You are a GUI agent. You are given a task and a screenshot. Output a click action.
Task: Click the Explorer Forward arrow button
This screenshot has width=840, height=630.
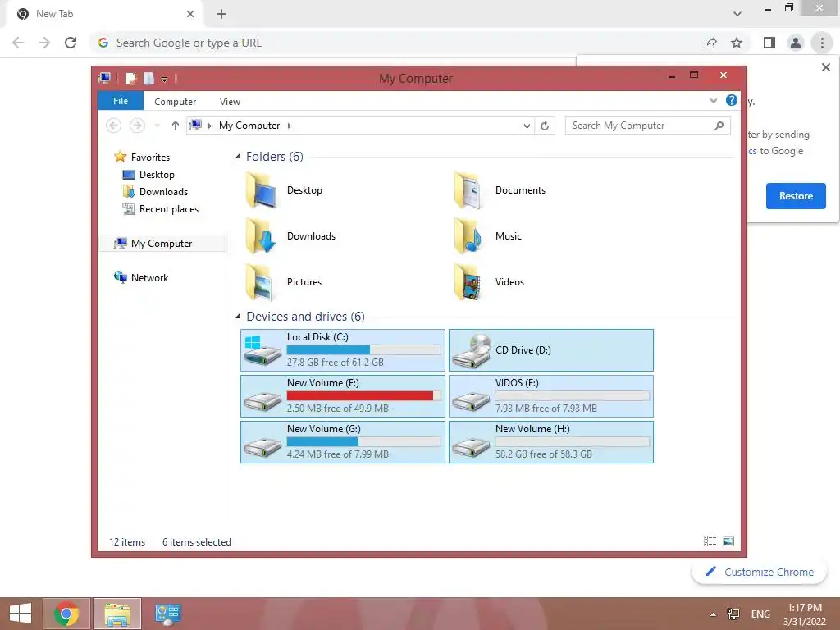point(137,126)
